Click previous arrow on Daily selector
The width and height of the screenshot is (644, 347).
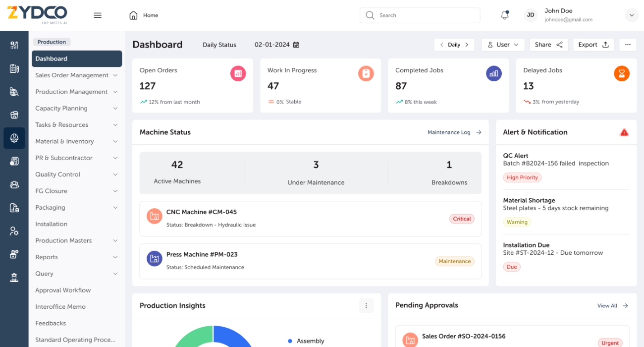(442, 45)
